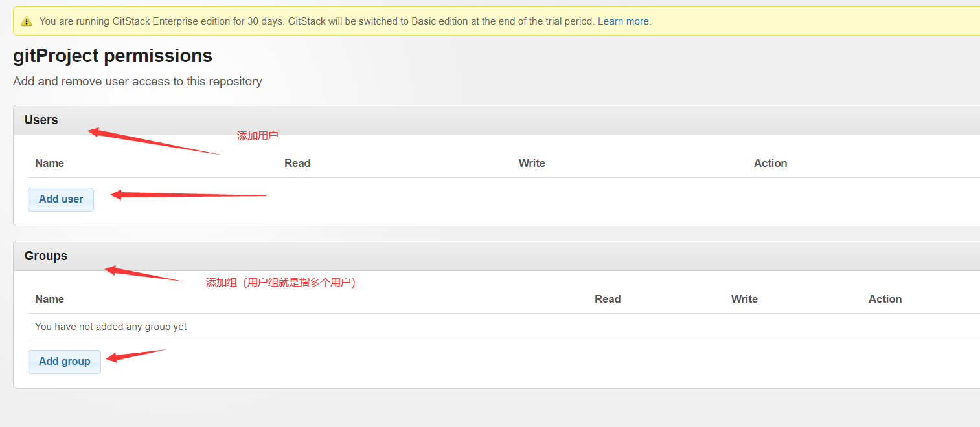Click the Add user button
Image resolution: width=980 pixels, height=427 pixels.
[x=61, y=199]
